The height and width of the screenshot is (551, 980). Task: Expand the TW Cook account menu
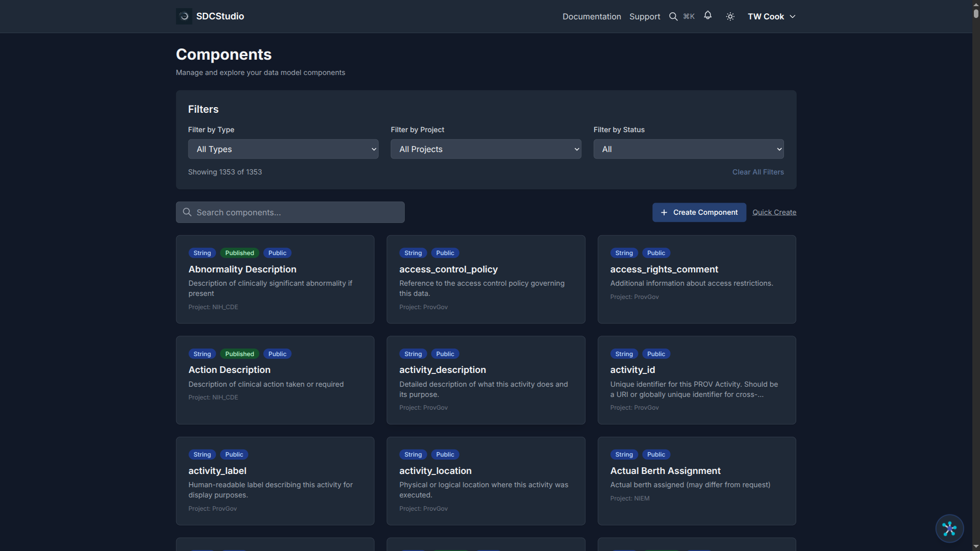(771, 16)
